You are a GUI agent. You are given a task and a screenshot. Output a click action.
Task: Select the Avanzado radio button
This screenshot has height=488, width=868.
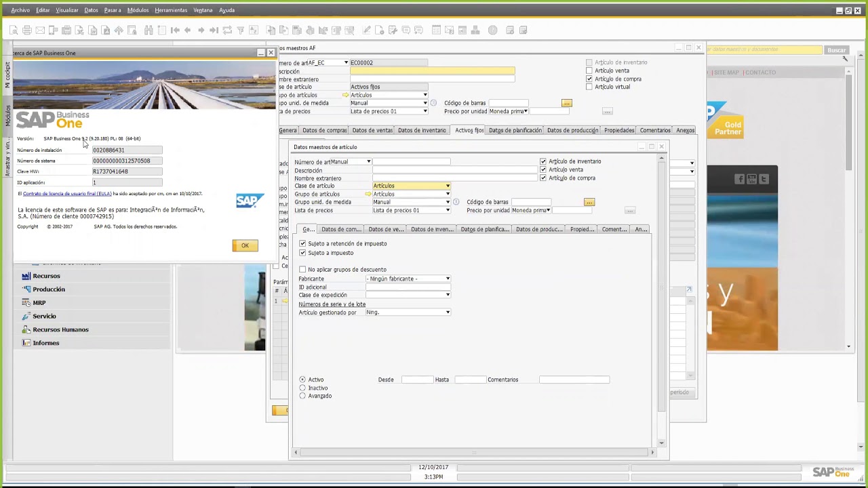[302, 396]
